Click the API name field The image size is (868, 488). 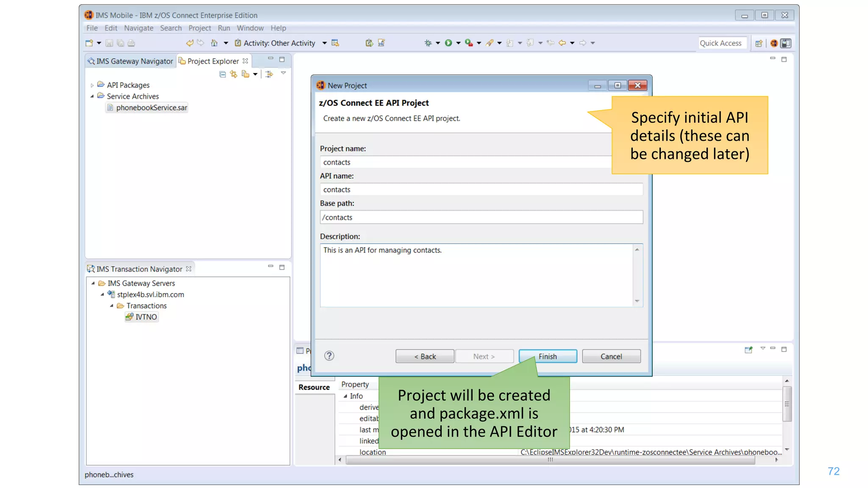pos(481,189)
